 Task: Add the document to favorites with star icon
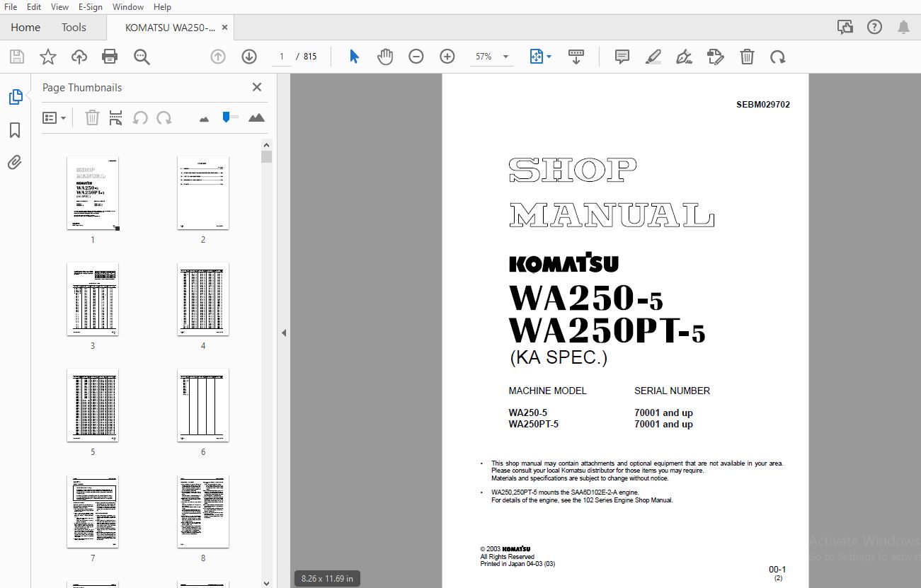[47, 57]
